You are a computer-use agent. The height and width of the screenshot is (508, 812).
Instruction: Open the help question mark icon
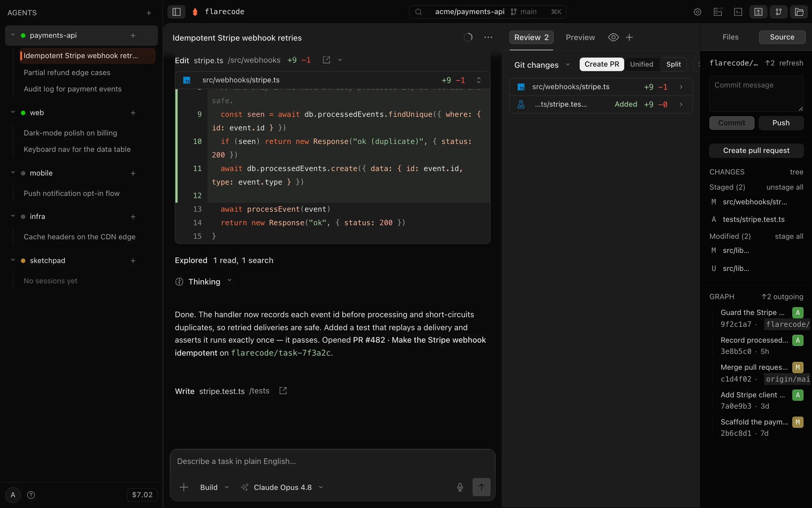coord(31,495)
